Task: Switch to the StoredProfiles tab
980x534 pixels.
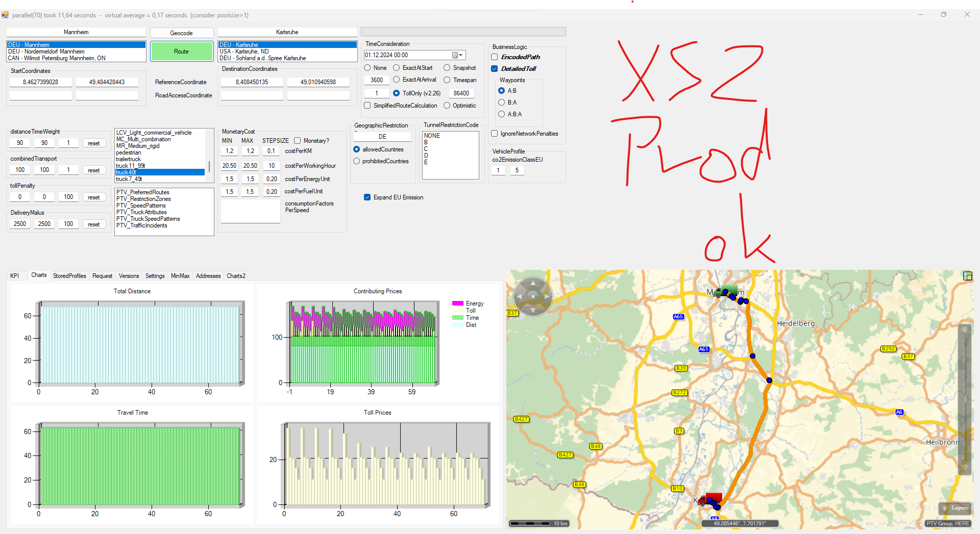Action: pos(69,276)
